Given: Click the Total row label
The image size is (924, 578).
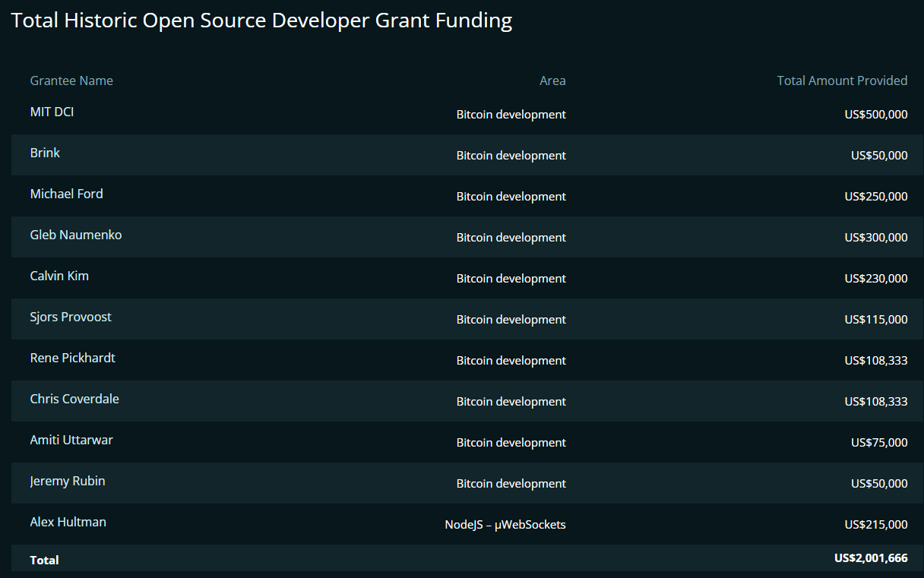Looking at the screenshot, I should point(44,560).
